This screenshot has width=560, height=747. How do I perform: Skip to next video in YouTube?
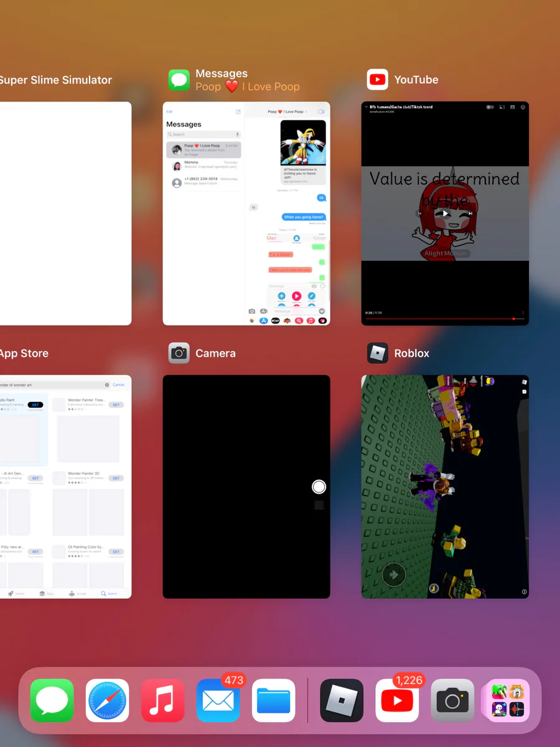[x=470, y=214]
